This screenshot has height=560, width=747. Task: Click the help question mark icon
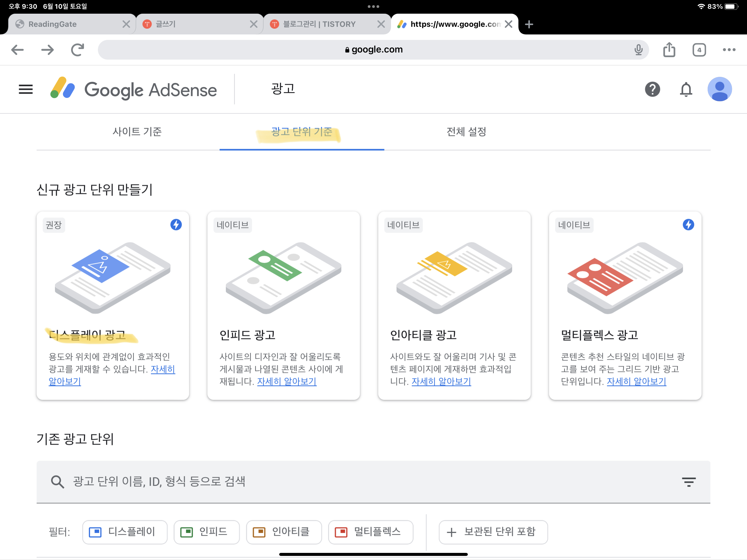(x=652, y=89)
